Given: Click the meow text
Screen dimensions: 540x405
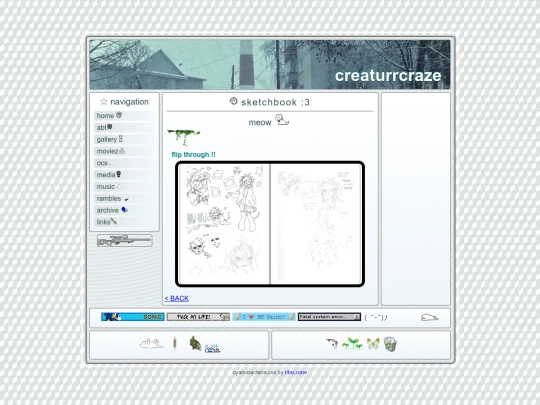Looking at the screenshot, I should [x=260, y=123].
